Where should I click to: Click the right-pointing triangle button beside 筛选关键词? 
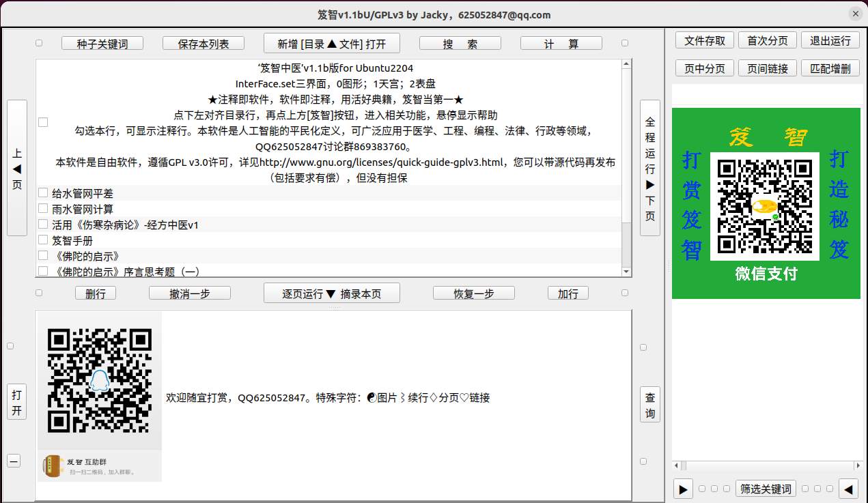683,489
